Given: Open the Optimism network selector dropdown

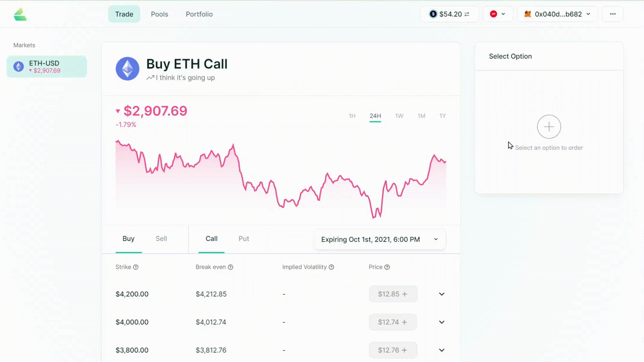Looking at the screenshot, I should (498, 14).
